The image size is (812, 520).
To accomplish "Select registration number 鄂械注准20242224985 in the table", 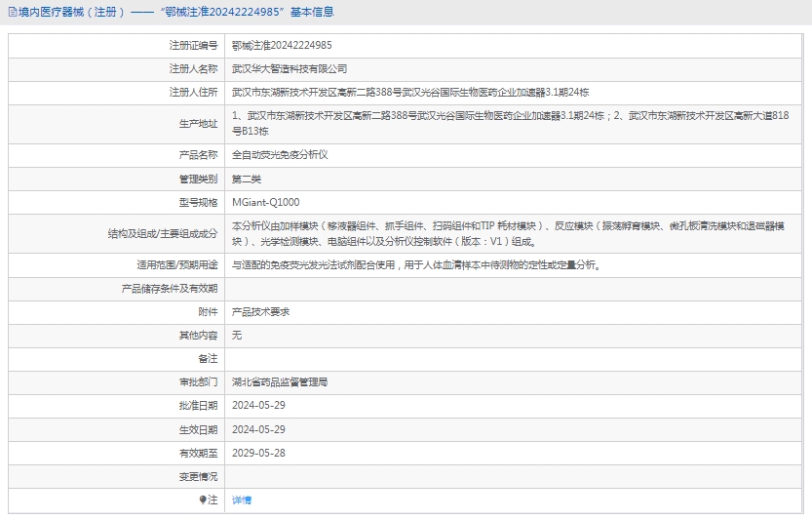I will click(281, 46).
